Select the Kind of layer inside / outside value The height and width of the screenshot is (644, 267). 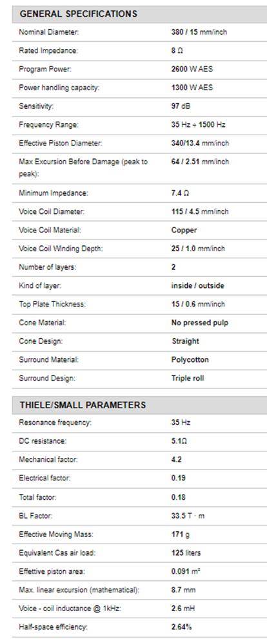point(197,285)
